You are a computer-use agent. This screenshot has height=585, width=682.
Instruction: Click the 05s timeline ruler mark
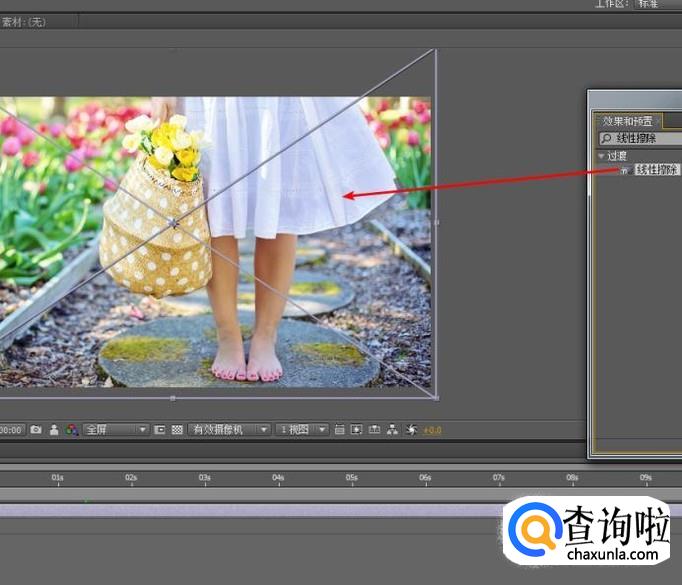point(352,478)
